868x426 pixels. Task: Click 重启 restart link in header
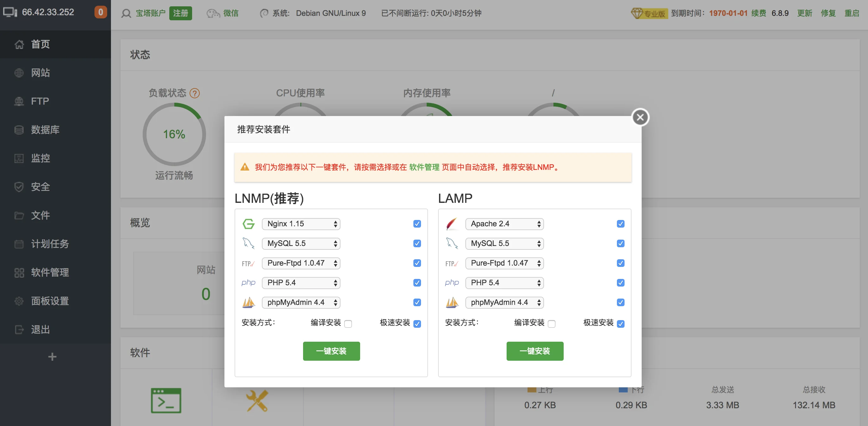[852, 13]
